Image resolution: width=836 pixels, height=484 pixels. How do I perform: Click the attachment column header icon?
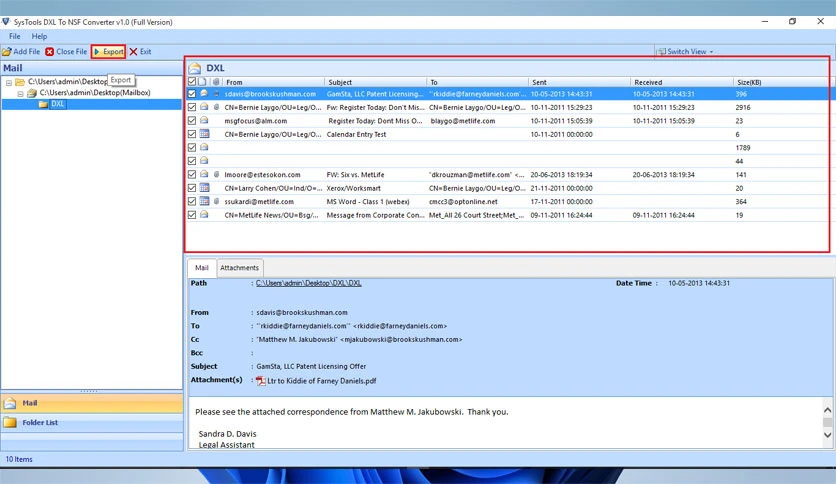click(216, 82)
